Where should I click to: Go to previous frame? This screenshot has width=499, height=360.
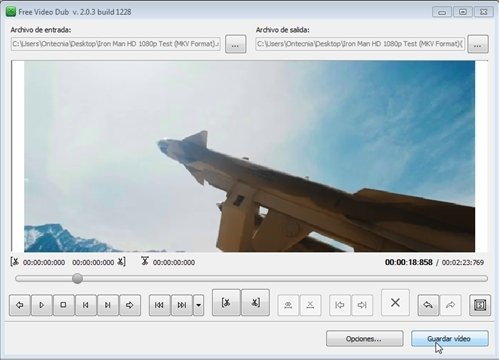[86, 305]
